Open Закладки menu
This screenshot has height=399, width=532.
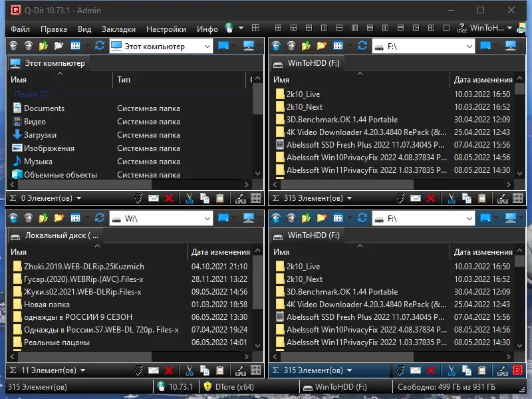(118, 29)
